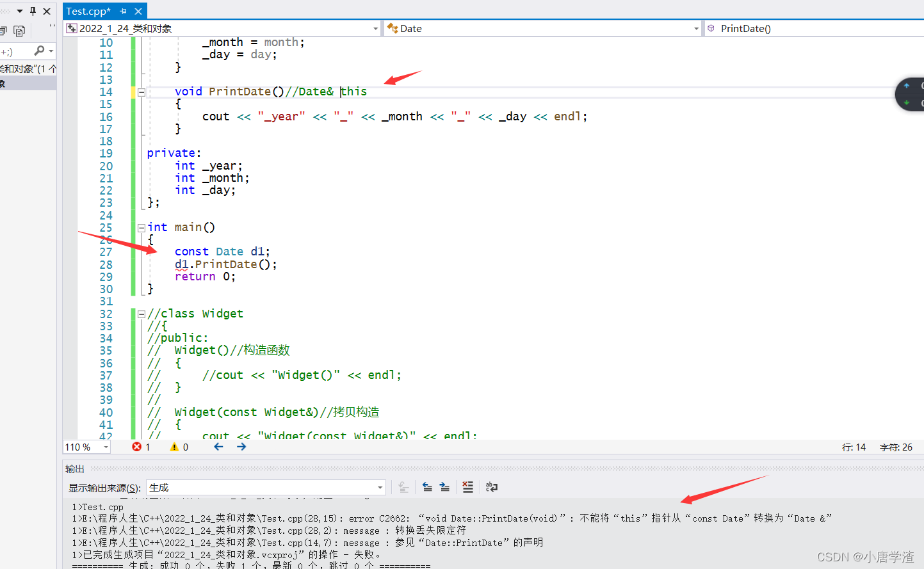Close the left side panel
924x569 pixels.
click(47, 12)
